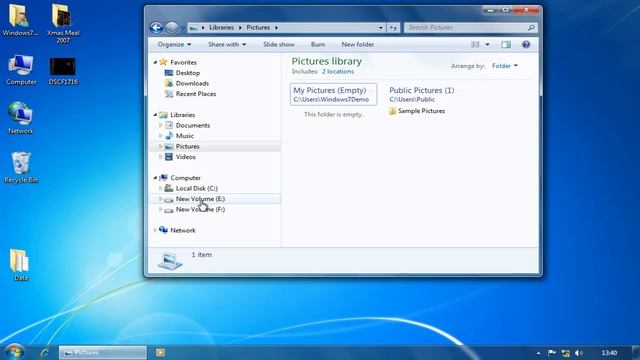Select the Pictures library in sidebar
The height and width of the screenshot is (360, 640).
[188, 146]
